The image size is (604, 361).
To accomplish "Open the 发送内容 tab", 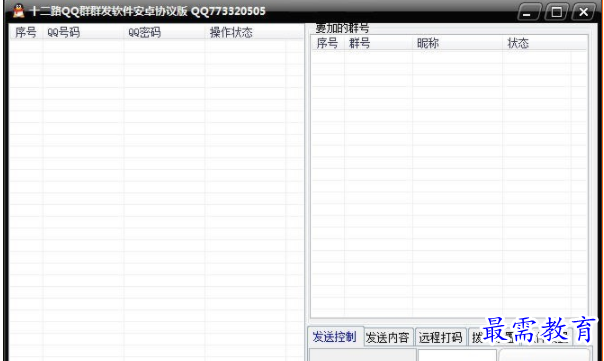I will tap(388, 338).
